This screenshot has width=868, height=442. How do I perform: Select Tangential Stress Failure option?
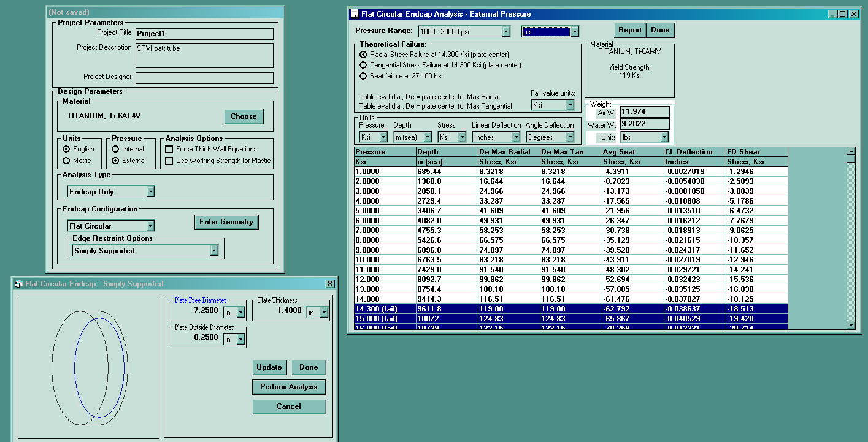point(363,65)
